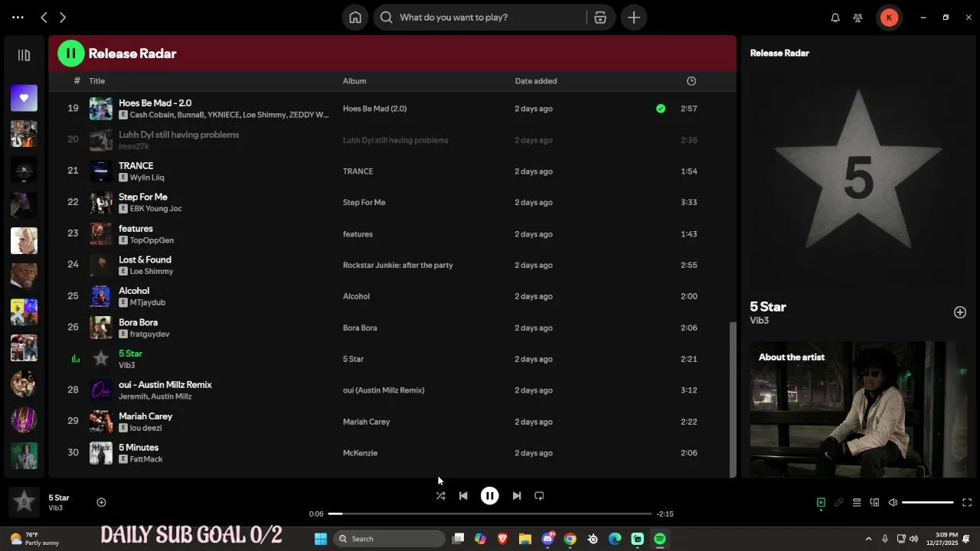Select the TRANCE track row title
Viewport: 980px width, 551px height.
tap(136, 165)
